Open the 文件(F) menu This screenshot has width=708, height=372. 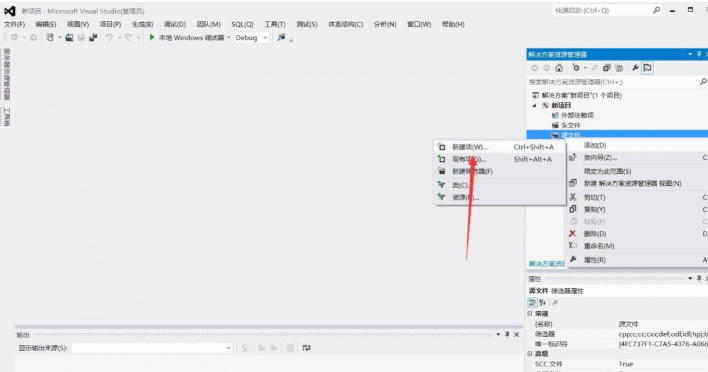[x=14, y=24]
